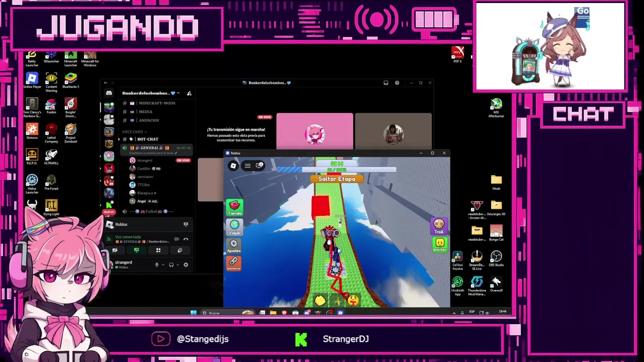Open Discord user settings gear
The image size is (644, 362).
[x=186, y=264]
